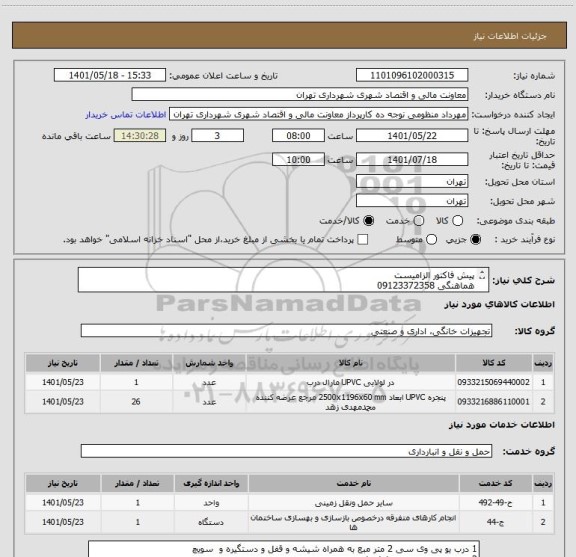Click the نام خدمت column header
Viewport: 576px width, 557px height.
tap(353, 484)
